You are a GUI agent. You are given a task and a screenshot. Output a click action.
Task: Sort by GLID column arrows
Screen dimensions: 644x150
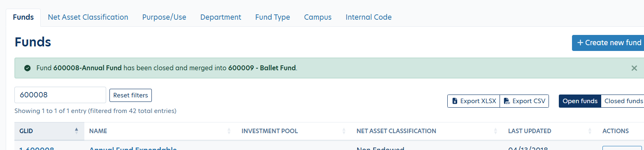(x=76, y=131)
